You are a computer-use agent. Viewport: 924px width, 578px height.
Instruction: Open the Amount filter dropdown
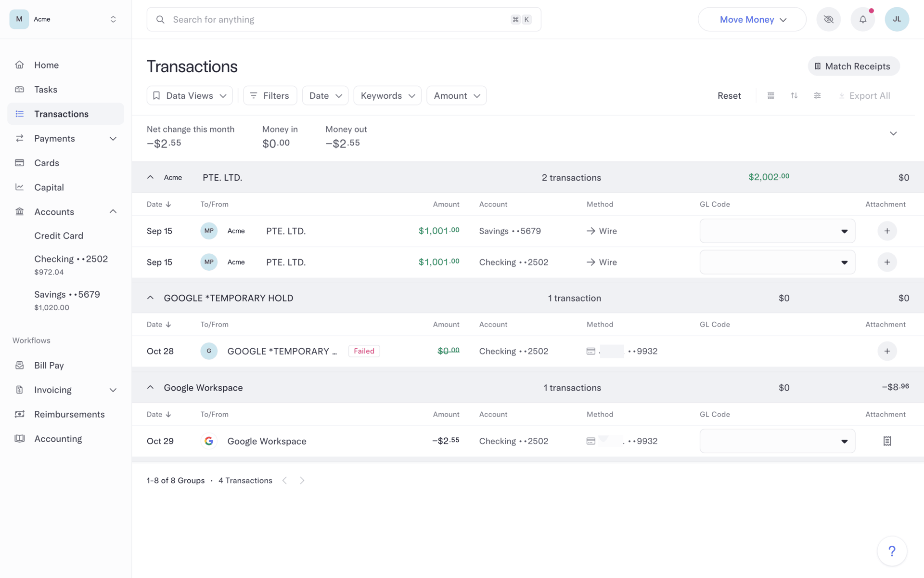click(x=456, y=95)
